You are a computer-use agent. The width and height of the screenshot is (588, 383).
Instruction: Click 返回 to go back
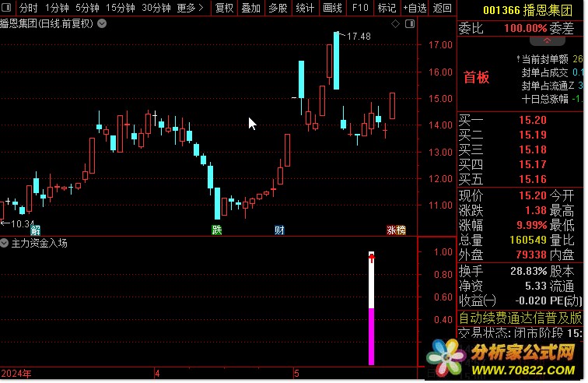click(442, 8)
